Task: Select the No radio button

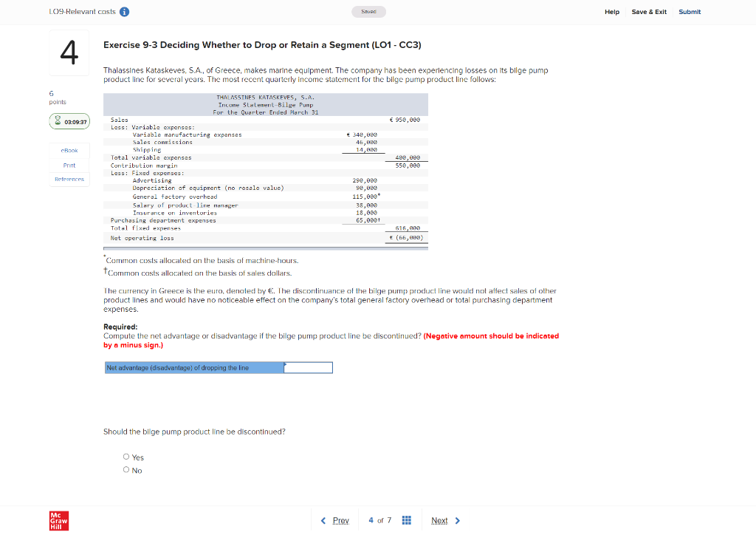Action: 126,469
